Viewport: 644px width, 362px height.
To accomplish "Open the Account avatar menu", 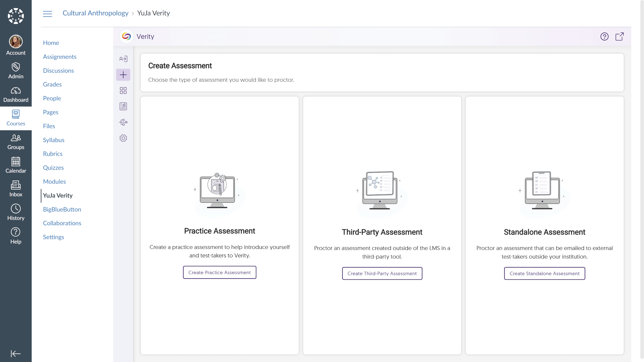I will tap(16, 45).
